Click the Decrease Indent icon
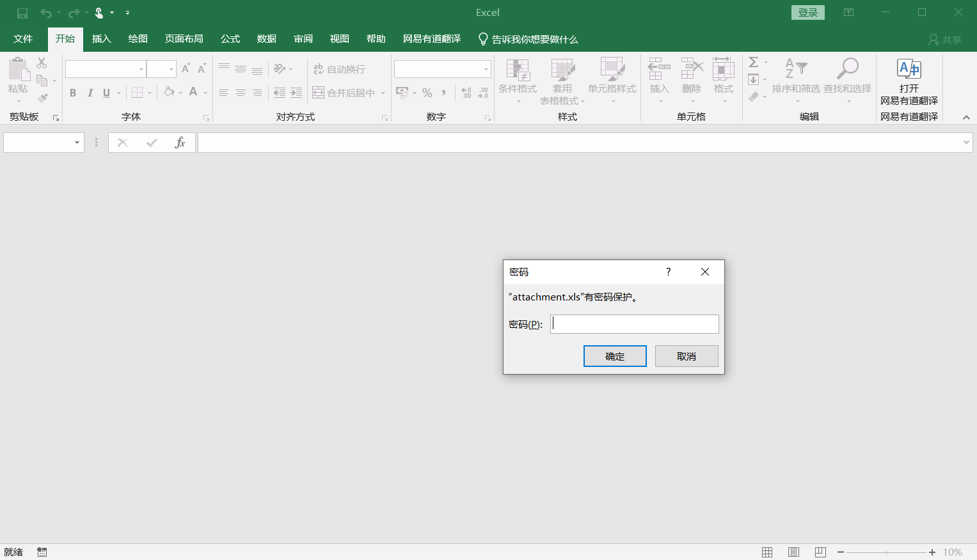Image resolution: width=977 pixels, height=560 pixels. pos(280,93)
